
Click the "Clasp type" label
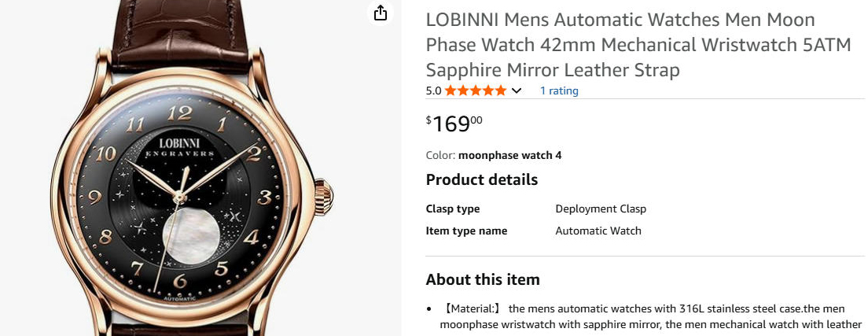[x=452, y=209]
